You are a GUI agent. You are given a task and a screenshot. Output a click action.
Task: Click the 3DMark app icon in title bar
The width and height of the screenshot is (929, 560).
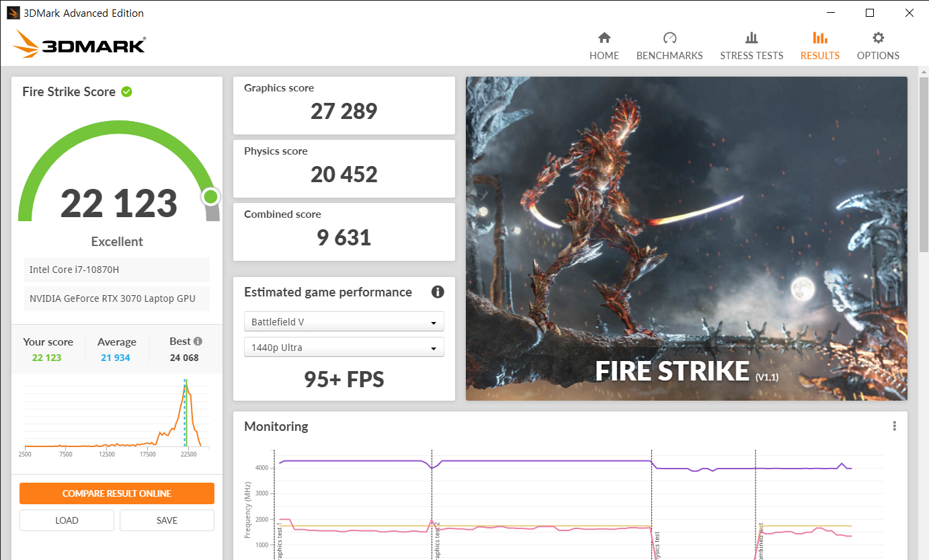point(13,13)
